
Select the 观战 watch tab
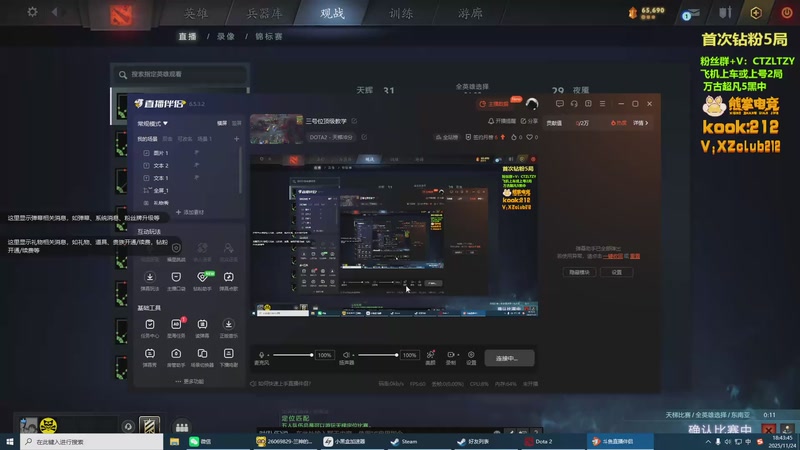coord(332,13)
